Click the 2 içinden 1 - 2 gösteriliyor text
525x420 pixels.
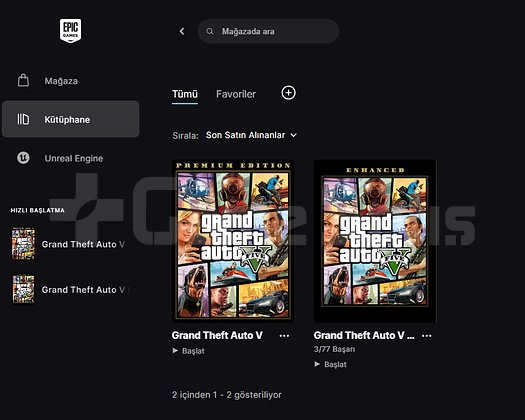(x=227, y=395)
